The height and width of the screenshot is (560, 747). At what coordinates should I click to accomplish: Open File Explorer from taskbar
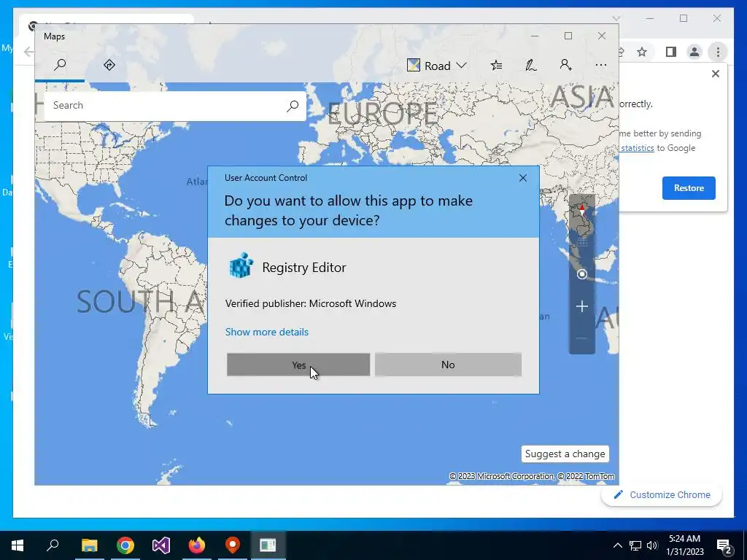89,545
